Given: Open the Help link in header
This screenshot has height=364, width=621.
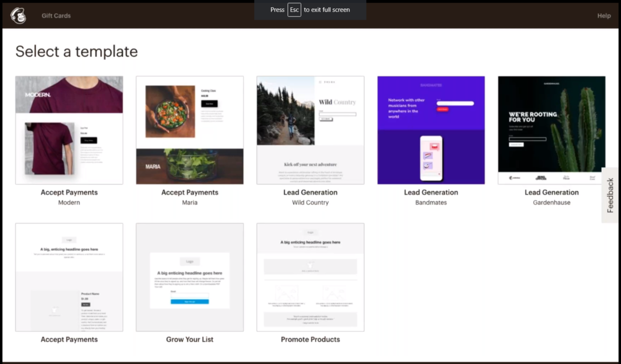Looking at the screenshot, I should pos(603,16).
